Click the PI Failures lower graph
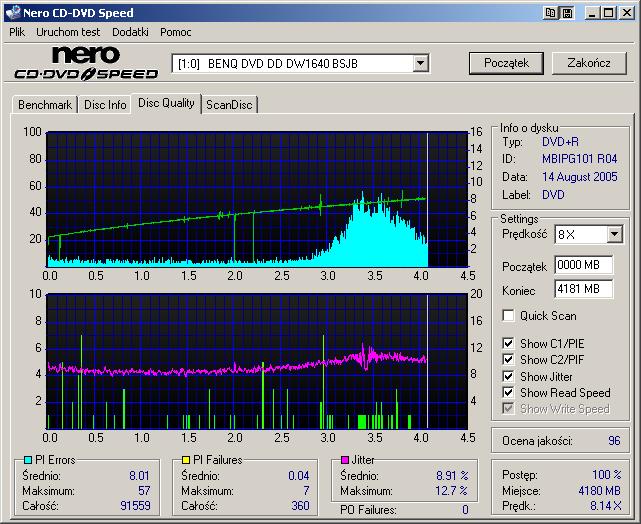 pos(257,361)
